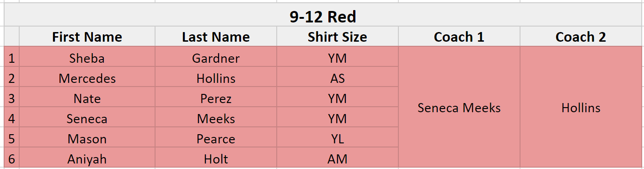This screenshot has width=644, height=169.
Task: Select the '9-12 Red' title cell
Action: pos(322,17)
